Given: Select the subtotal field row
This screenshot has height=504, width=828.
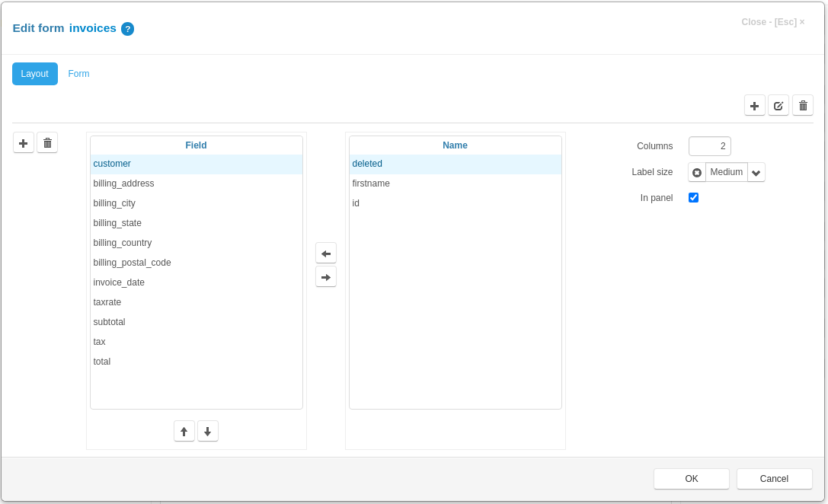Looking at the screenshot, I should point(197,322).
